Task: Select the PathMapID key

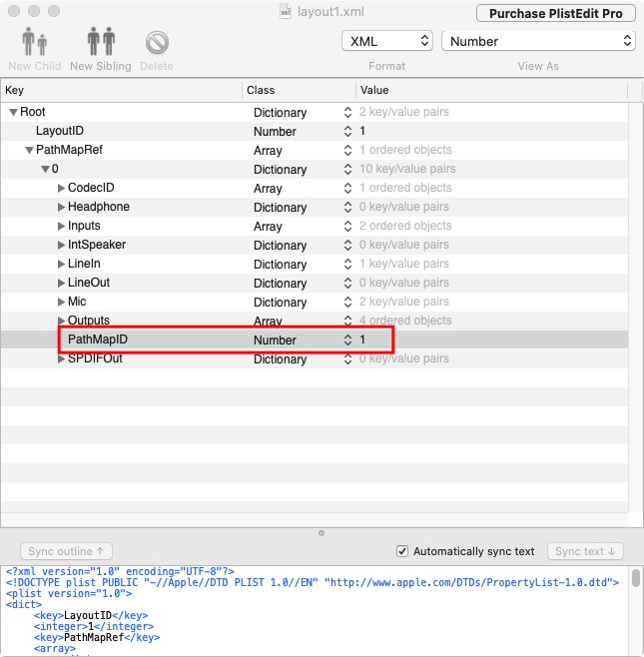Action: coord(98,339)
